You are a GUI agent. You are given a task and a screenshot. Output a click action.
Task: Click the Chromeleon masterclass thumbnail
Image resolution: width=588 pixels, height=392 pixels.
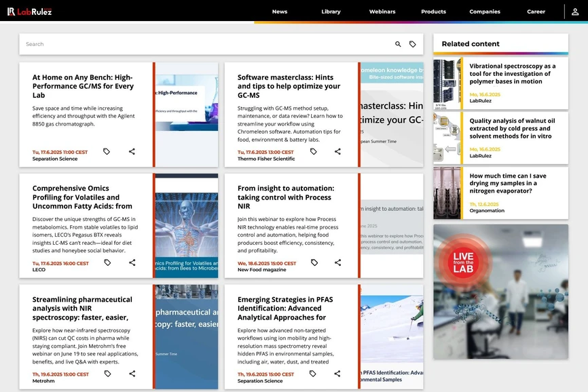point(392,115)
